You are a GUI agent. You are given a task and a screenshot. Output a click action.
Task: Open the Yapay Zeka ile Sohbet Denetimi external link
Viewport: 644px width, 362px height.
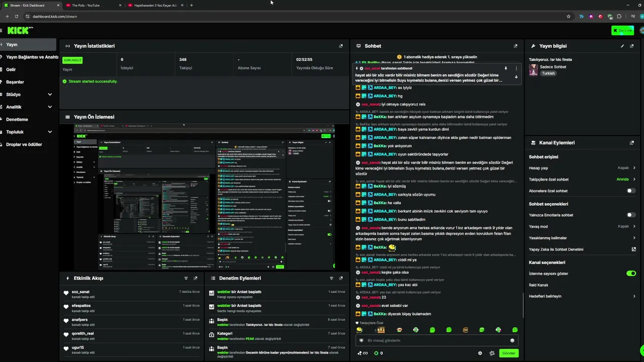click(633, 249)
